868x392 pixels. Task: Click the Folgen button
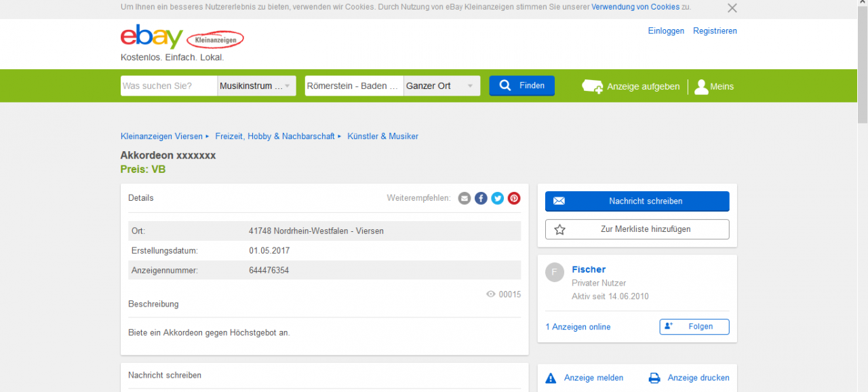point(694,327)
